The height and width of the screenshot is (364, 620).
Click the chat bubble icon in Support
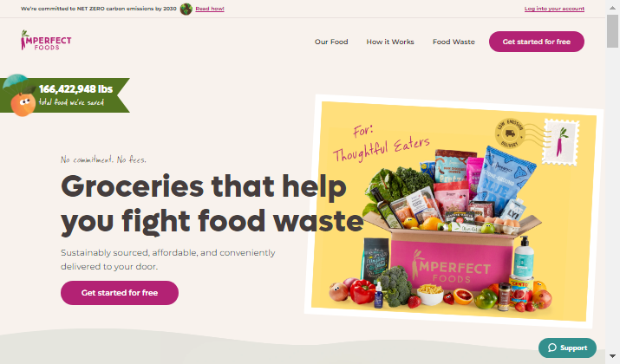coord(552,348)
